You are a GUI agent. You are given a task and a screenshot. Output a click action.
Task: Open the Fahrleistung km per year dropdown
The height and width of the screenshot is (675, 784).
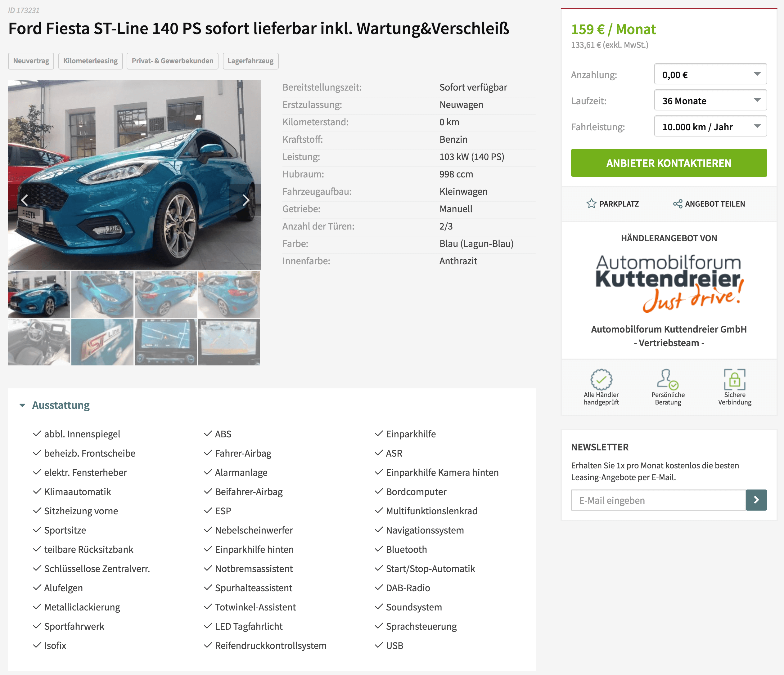pos(710,126)
